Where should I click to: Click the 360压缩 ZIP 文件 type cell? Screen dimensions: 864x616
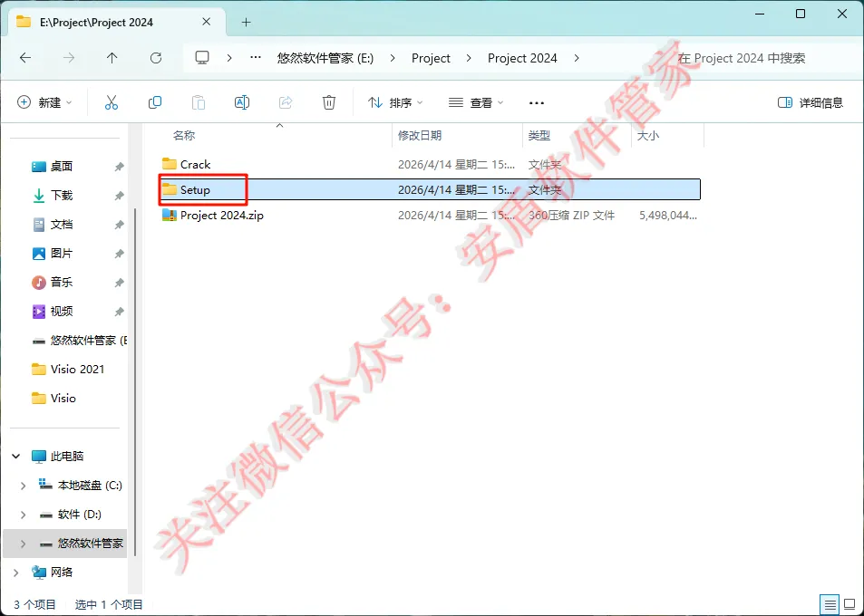point(571,216)
